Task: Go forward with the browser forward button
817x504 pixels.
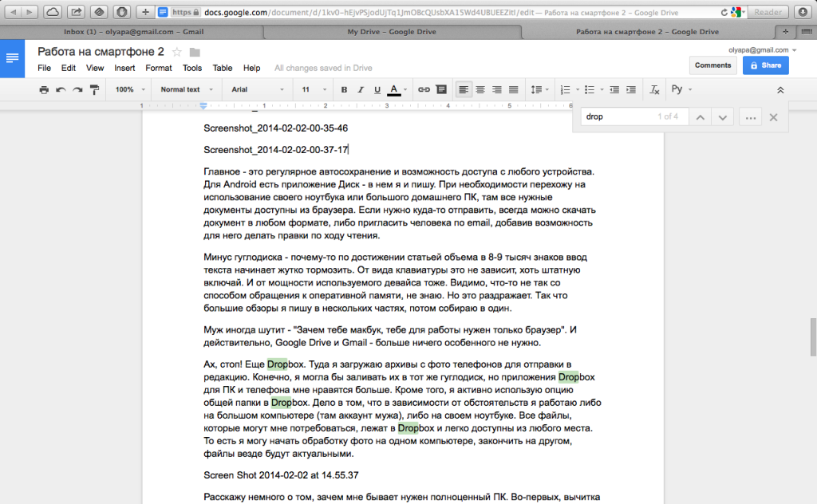Action: coord(30,12)
